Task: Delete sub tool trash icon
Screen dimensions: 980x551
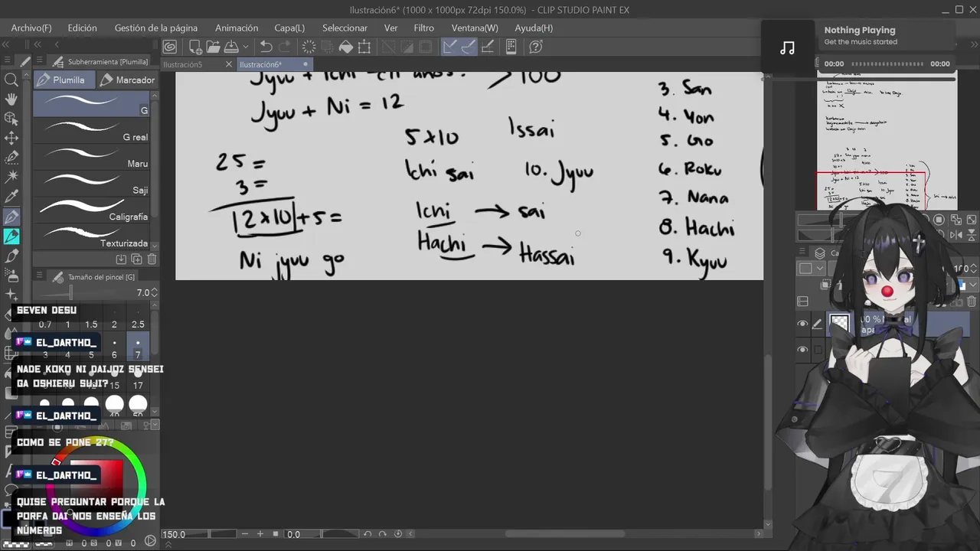Action: coord(152,259)
